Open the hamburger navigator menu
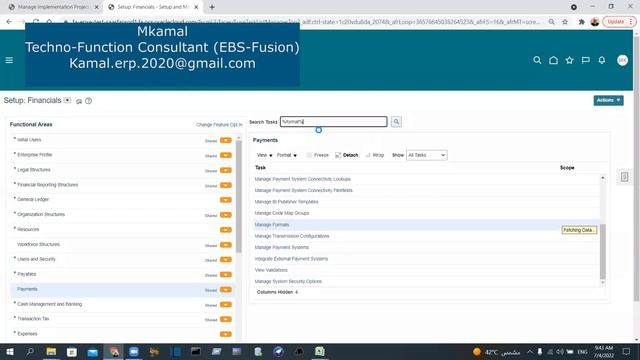This screenshot has width=640, height=360. [x=9, y=60]
